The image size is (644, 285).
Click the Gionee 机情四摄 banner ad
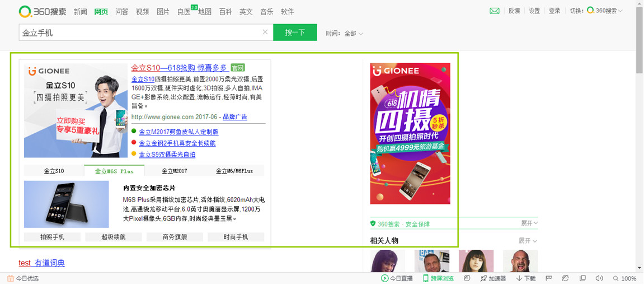410,133
